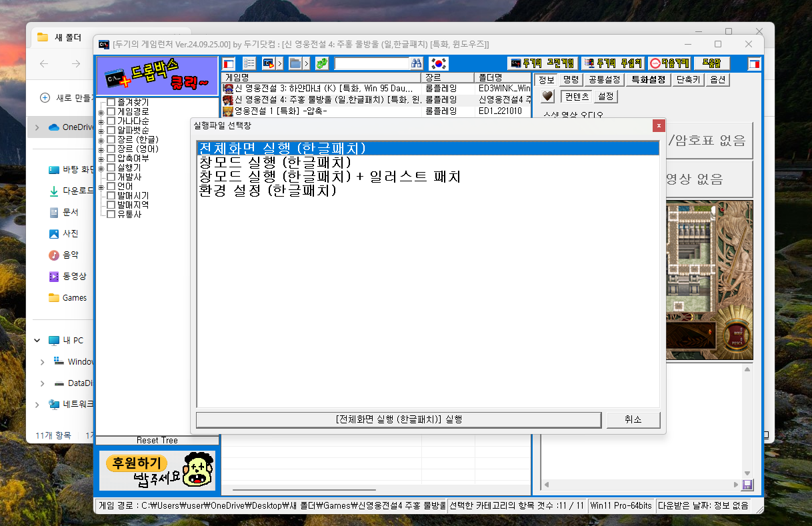The image size is (812, 526).
Task: Click the icon of 영웅전설 1 row
Action: [228, 111]
